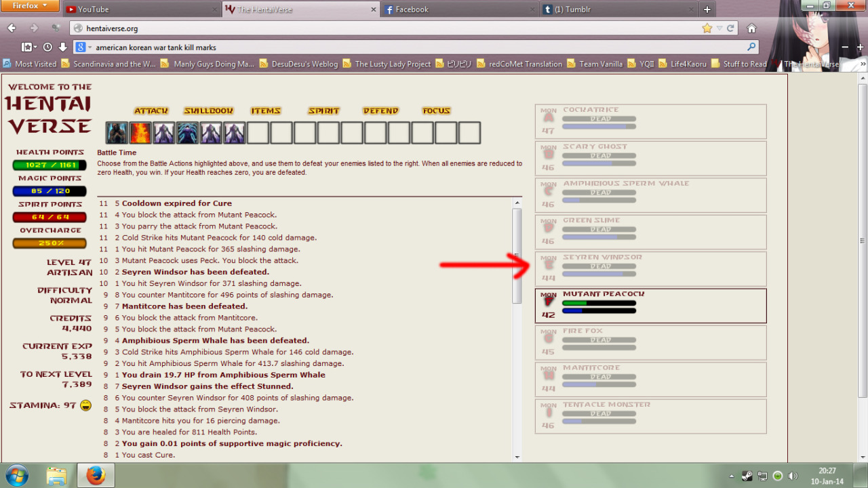The height and width of the screenshot is (488, 868).
Task: Reload the page
Action: (730, 28)
